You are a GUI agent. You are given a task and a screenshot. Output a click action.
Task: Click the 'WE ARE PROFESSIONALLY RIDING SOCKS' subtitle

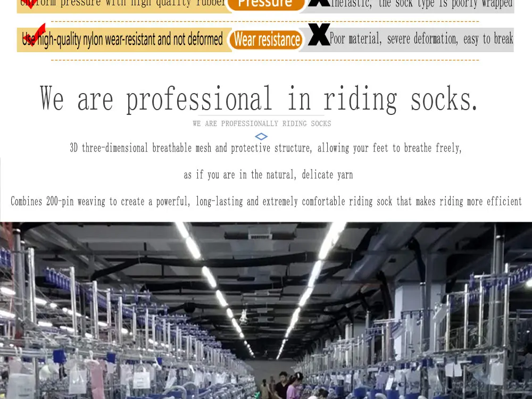pyautogui.click(x=262, y=123)
